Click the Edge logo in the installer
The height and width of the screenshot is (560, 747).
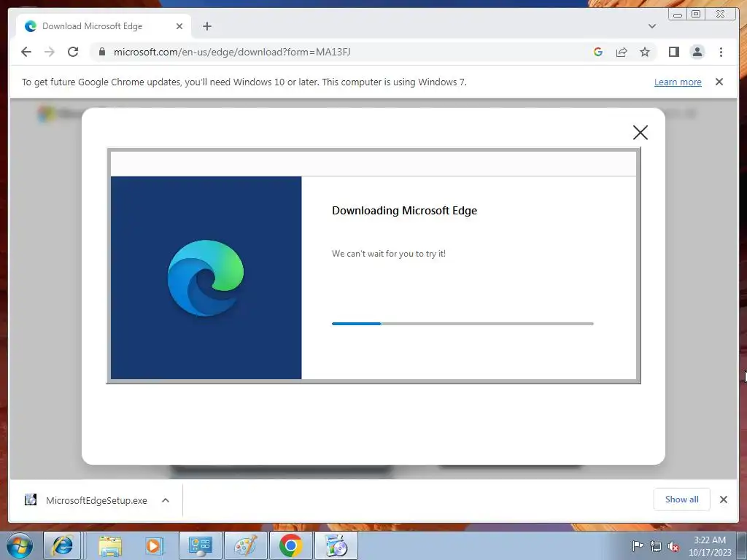pyautogui.click(x=206, y=278)
